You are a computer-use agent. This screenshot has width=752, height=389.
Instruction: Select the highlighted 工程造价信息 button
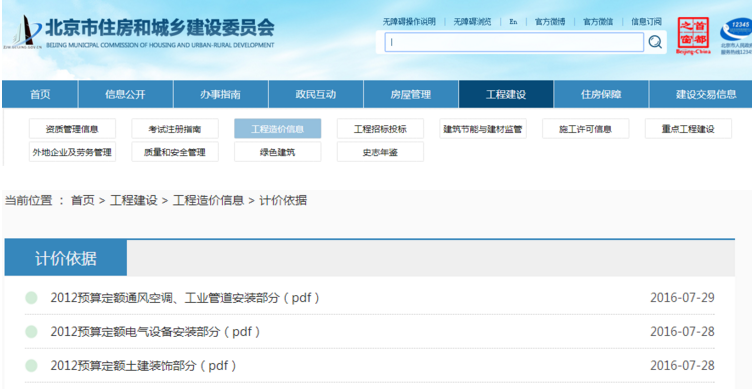point(278,129)
